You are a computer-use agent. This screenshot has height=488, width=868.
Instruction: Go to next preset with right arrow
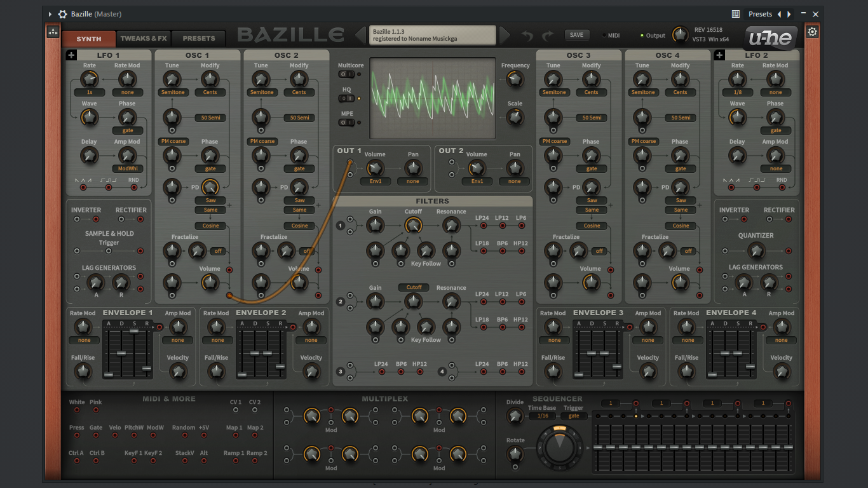(x=505, y=35)
